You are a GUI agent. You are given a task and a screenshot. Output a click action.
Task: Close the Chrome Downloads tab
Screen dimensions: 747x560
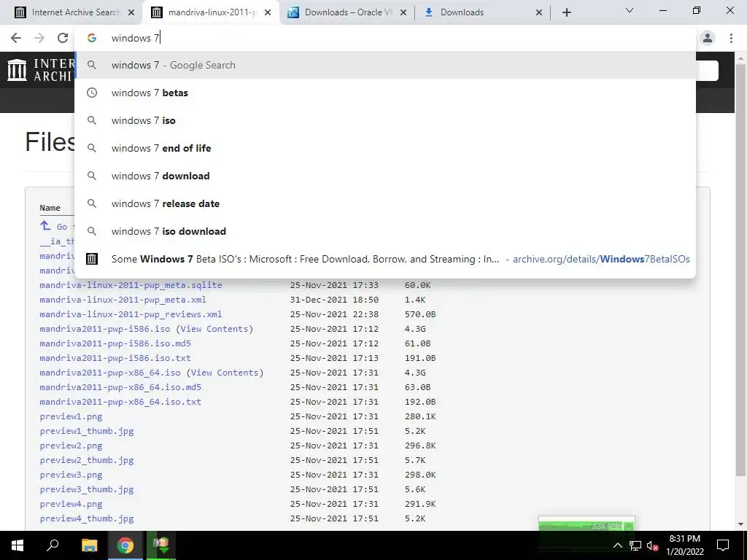click(539, 13)
